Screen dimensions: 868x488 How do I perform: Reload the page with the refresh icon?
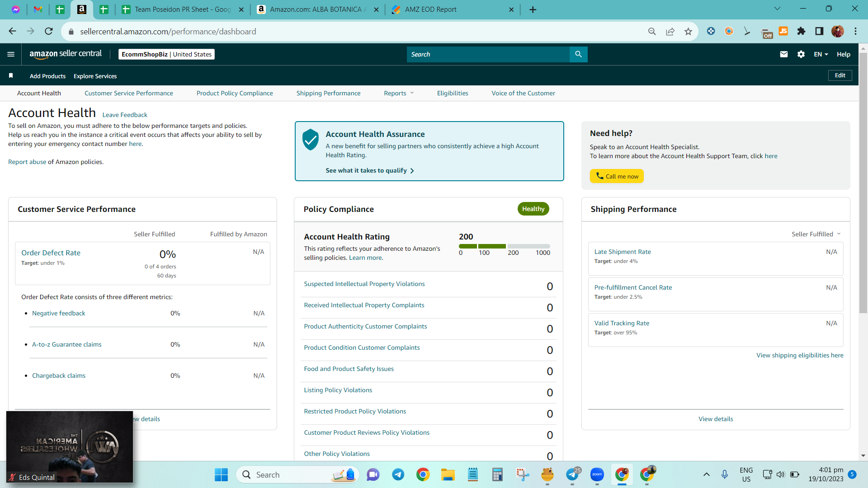point(49,31)
